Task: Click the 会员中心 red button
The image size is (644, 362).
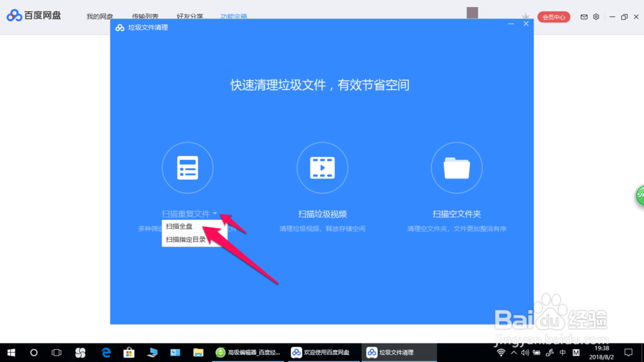Action: coord(554,17)
